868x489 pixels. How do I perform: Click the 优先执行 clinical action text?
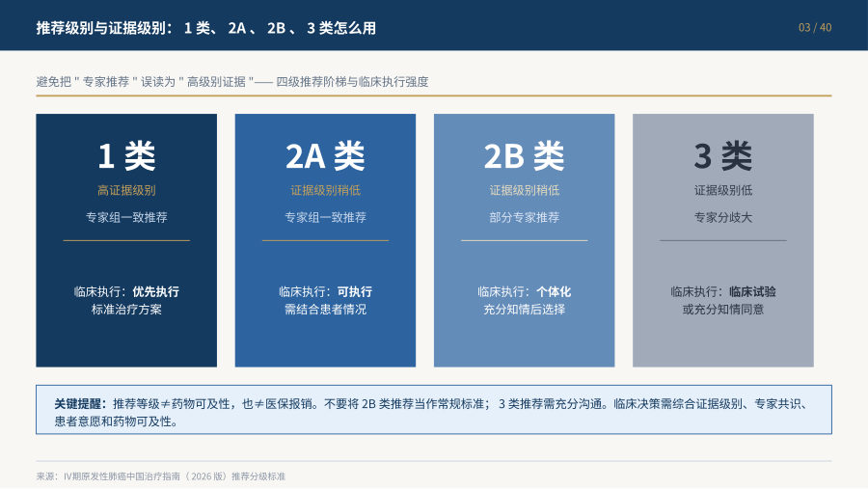[x=155, y=291]
